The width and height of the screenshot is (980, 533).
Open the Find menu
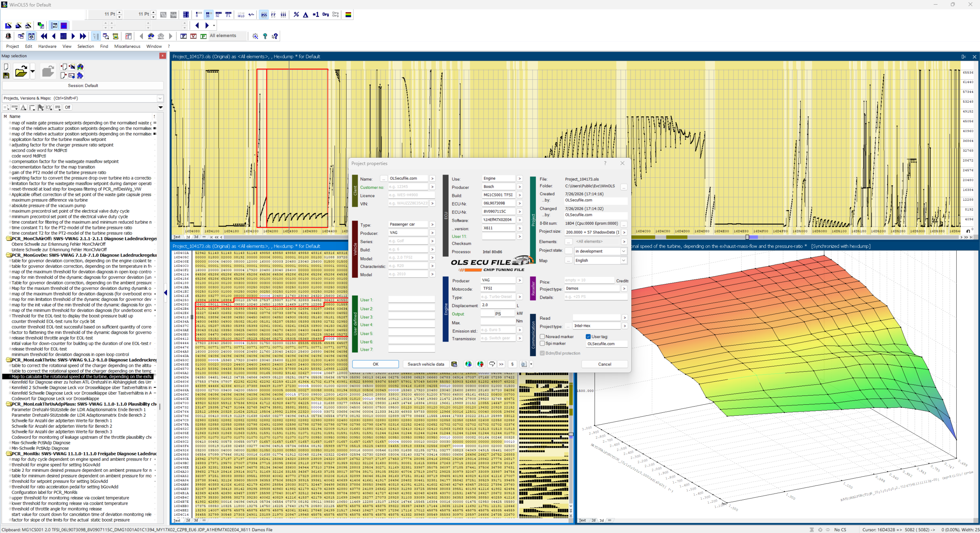pos(104,46)
